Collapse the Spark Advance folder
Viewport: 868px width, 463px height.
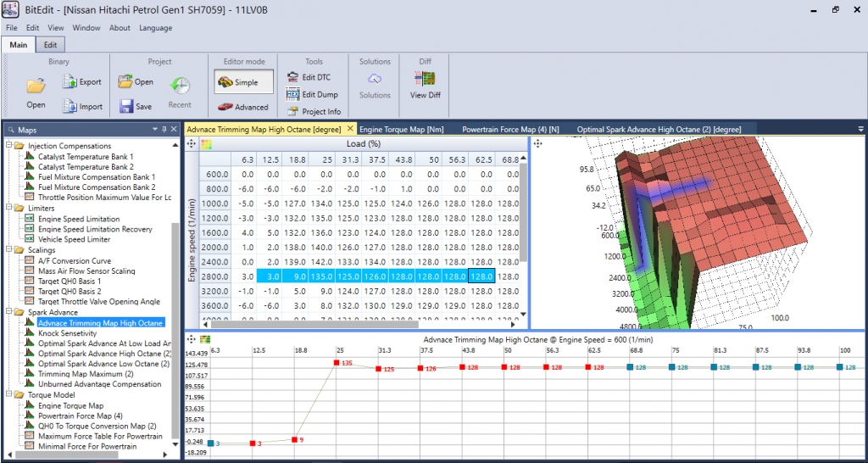pyautogui.click(x=8, y=312)
